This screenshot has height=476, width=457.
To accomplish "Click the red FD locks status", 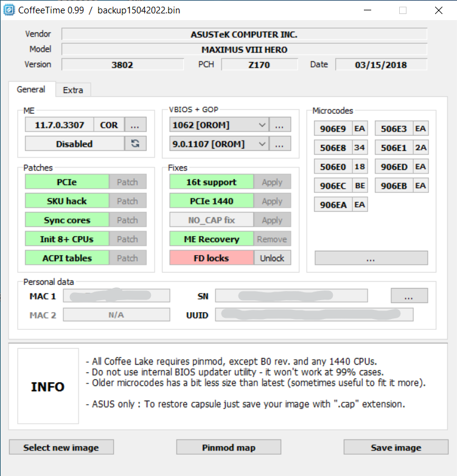I will pos(212,258).
